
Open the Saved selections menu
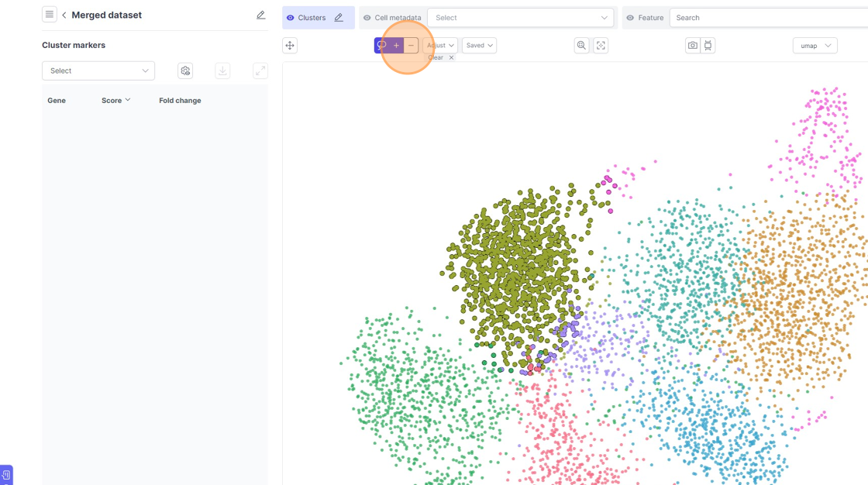[x=479, y=46]
